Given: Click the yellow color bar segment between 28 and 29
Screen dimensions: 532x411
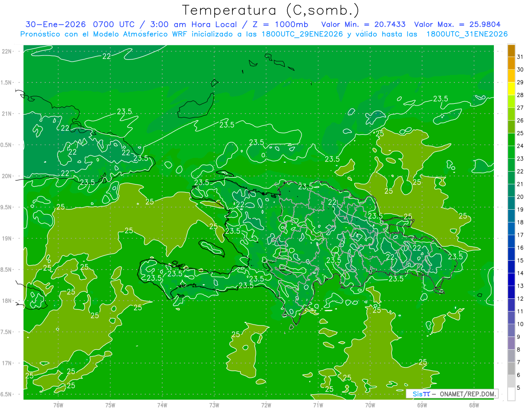Looking at the screenshot, I should pyautogui.click(x=511, y=88).
